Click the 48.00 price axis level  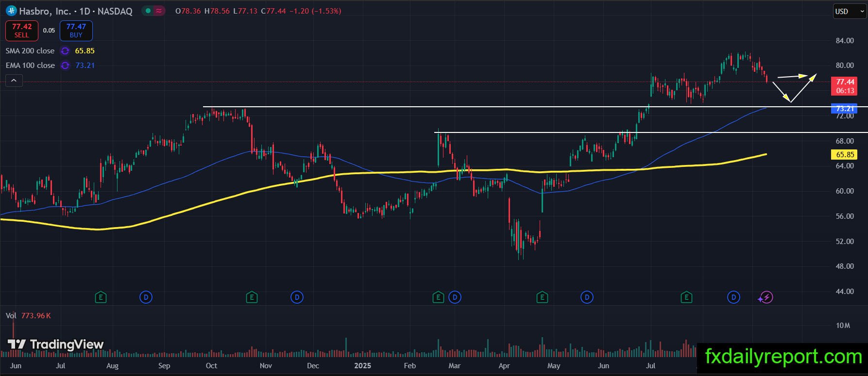[845, 266]
